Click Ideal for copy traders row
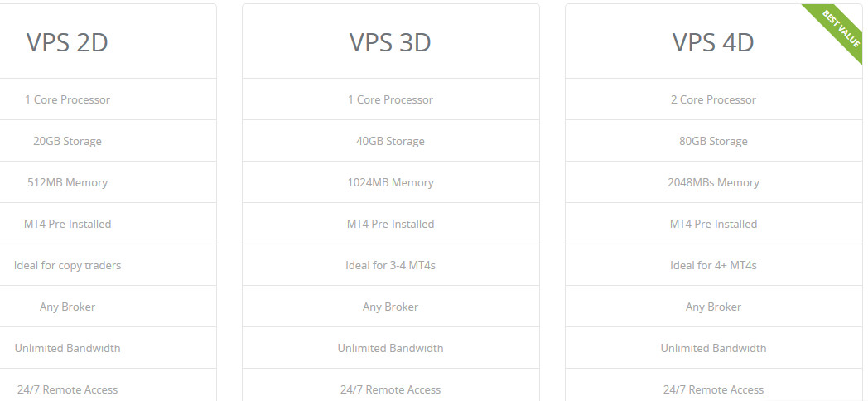Screen dimensions: 868x401 pyautogui.click(x=108, y=265)
